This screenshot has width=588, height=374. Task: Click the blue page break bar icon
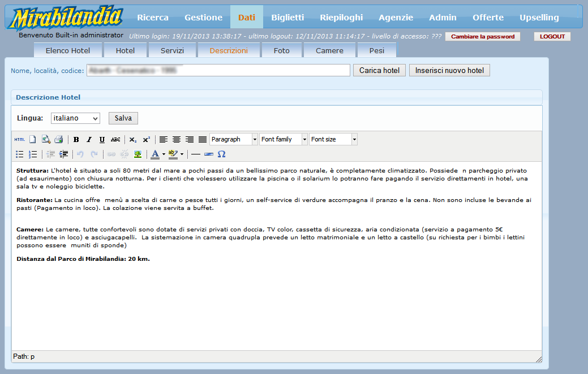tap(209, 154)
